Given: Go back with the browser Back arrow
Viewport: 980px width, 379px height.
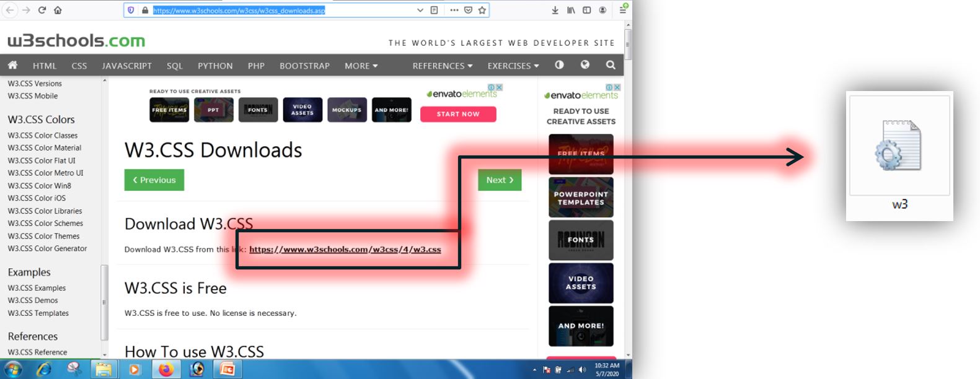Looking at the screenshot, I should pos(10,10).
